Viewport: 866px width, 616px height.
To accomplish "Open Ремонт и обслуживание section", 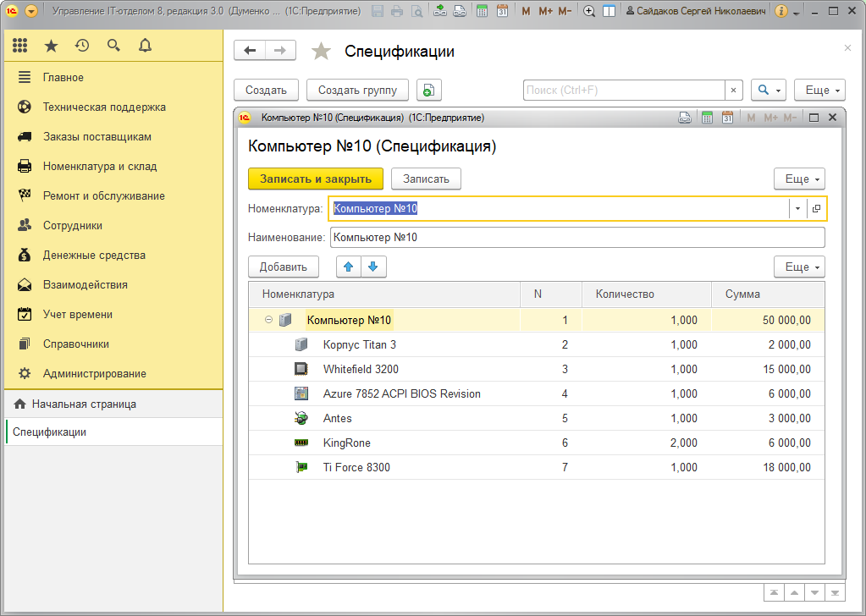I will point(113,196).
